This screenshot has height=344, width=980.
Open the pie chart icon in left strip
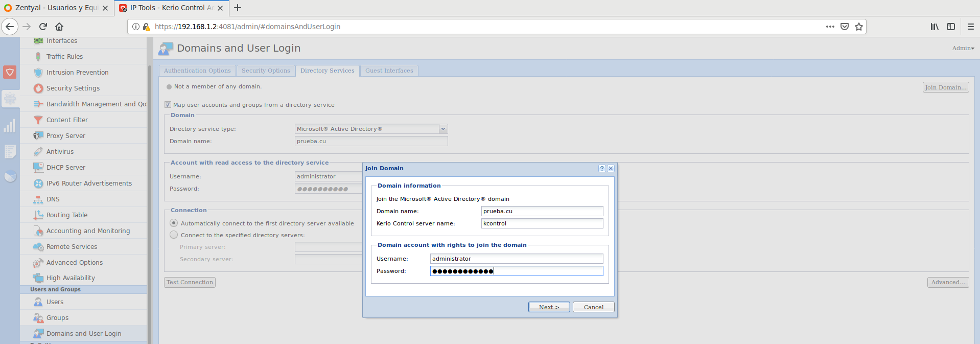(x=10, y=176)
